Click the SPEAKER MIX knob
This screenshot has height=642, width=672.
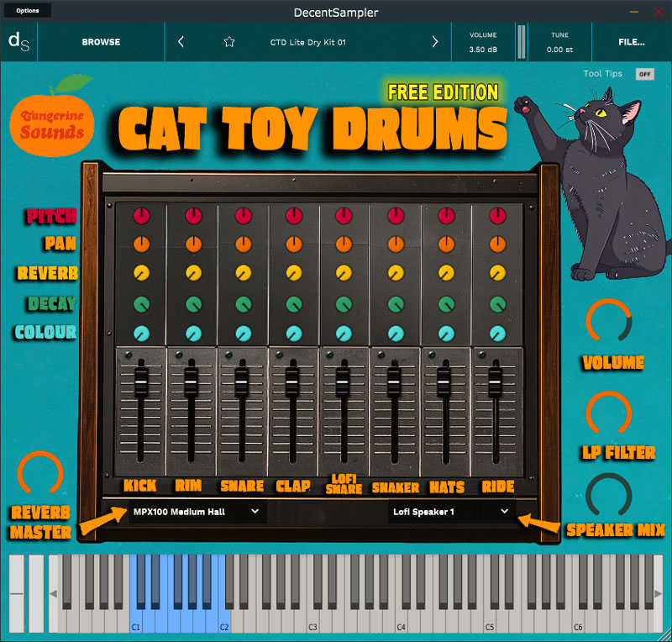coord(608,495)
